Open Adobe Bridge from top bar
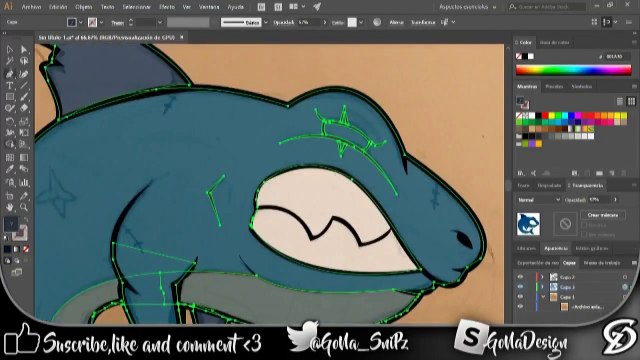 click(261, 7)
